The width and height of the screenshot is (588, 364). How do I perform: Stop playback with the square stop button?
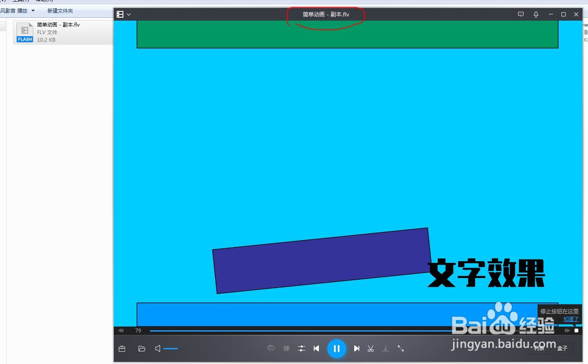tap(577, 331)
